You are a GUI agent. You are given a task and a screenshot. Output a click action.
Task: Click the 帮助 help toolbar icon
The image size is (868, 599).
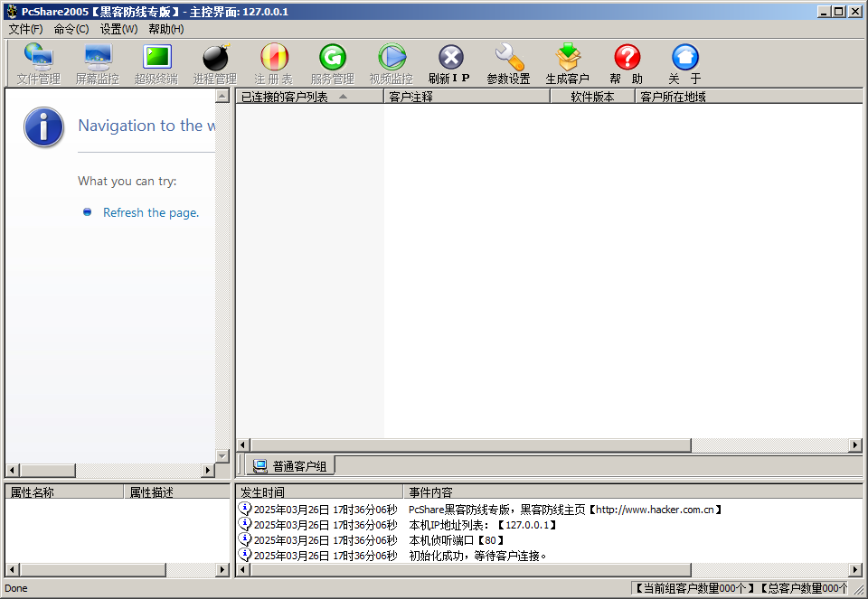point(626,64)
